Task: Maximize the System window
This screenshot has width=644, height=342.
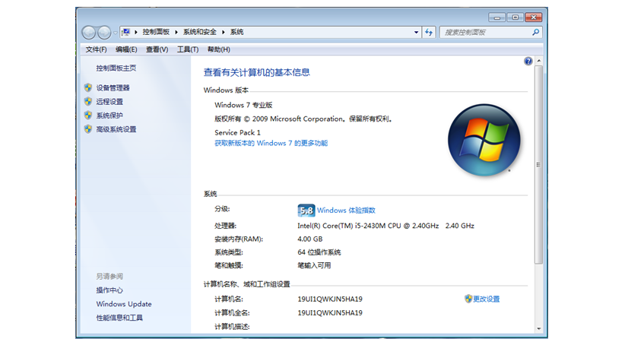Action: point(515,17)
